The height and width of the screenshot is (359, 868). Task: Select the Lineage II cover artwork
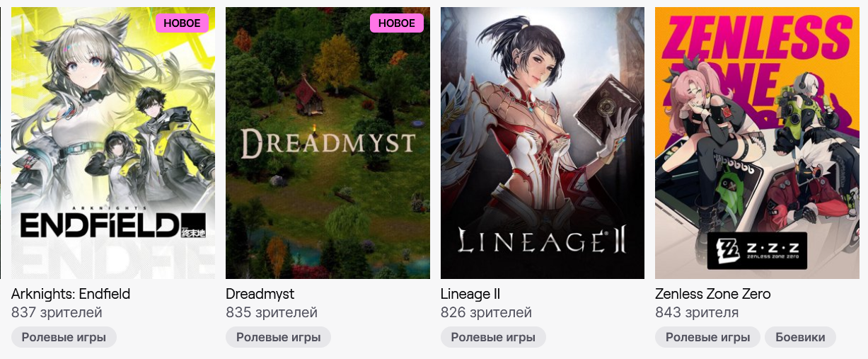543,143
